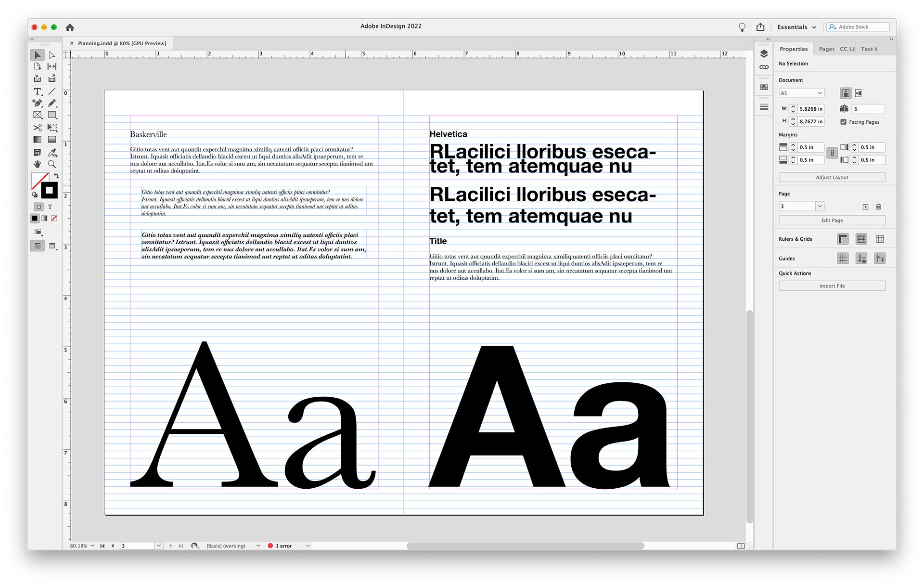Screen dimensions: 924x586
Task: Open the preflight menu icon in status bar
Action: (x=195, y=546)
